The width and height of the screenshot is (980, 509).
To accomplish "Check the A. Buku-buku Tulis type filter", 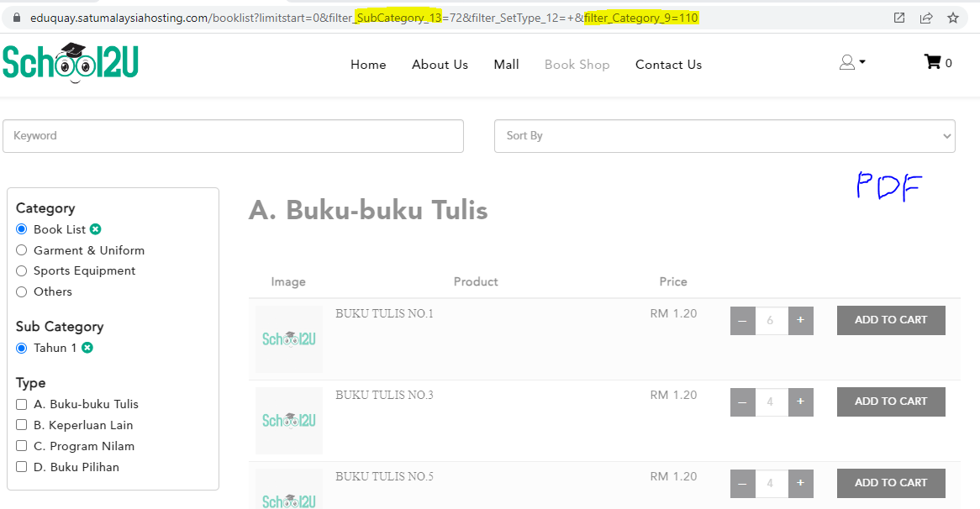I will (x=22, y=404).
